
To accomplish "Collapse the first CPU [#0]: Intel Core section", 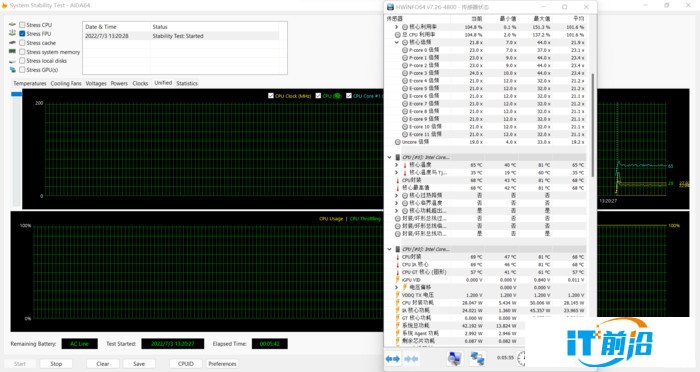I will tap(389, 157).
